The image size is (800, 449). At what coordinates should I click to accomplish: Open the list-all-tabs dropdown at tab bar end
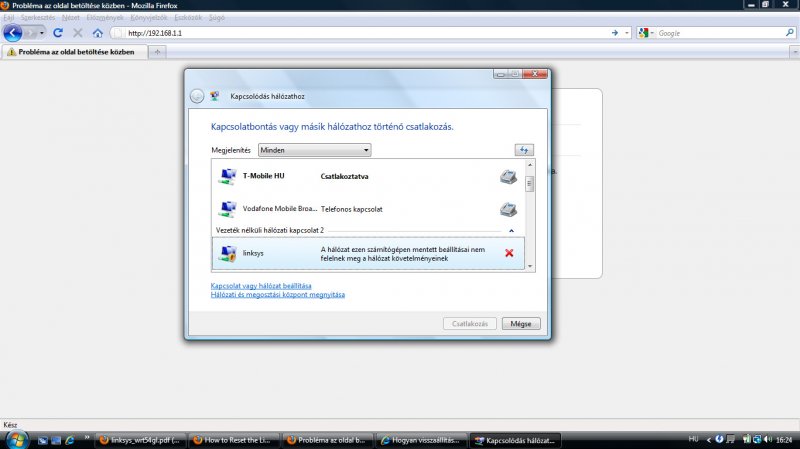tap(794, 52)
